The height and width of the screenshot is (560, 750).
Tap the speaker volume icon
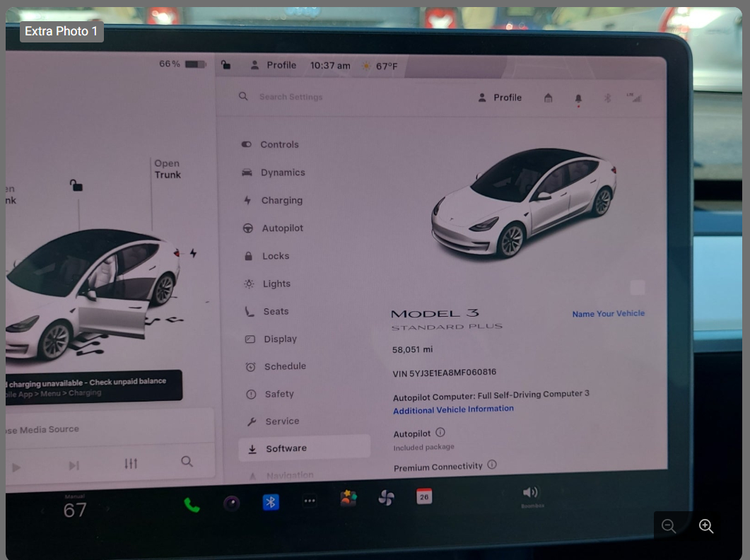tap(530, 492)
